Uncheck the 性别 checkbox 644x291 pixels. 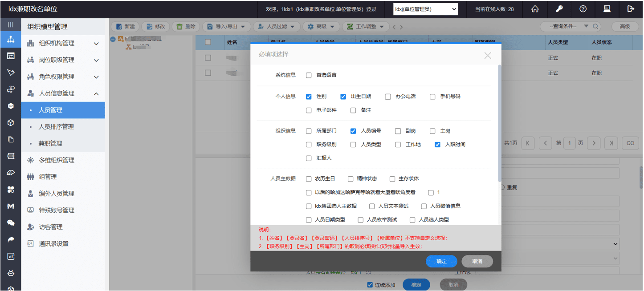[309, 97]
